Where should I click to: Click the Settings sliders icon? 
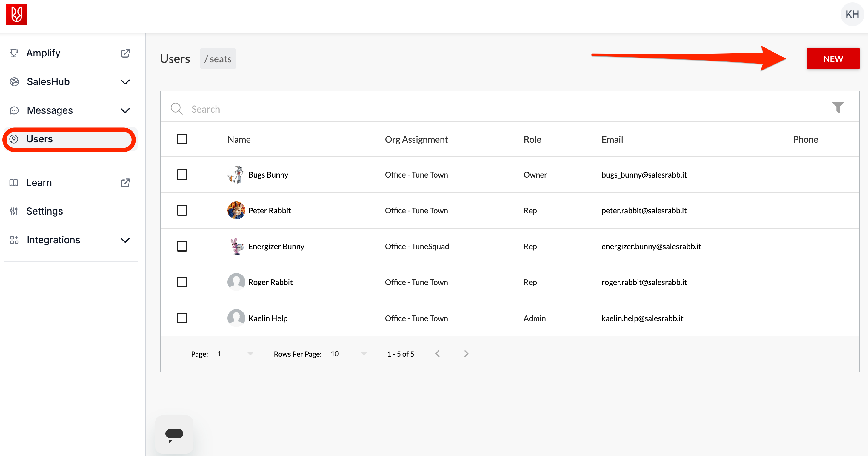point(14,211)
